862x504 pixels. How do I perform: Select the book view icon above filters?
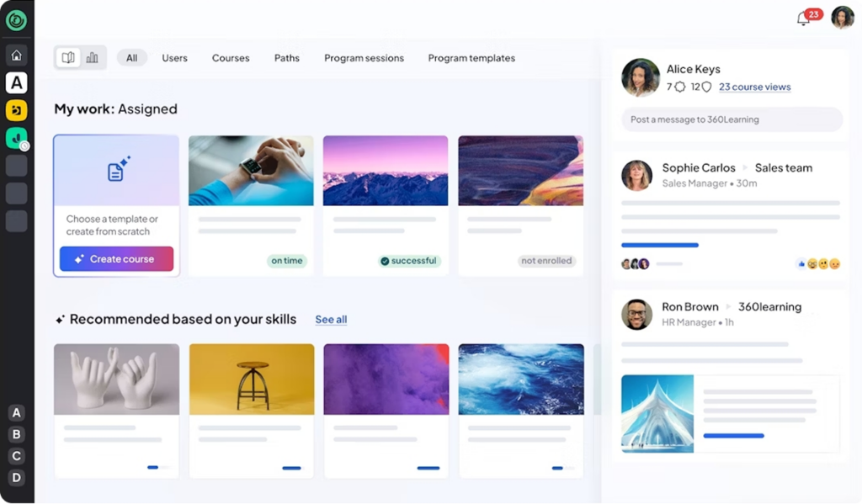click(67, 57)
